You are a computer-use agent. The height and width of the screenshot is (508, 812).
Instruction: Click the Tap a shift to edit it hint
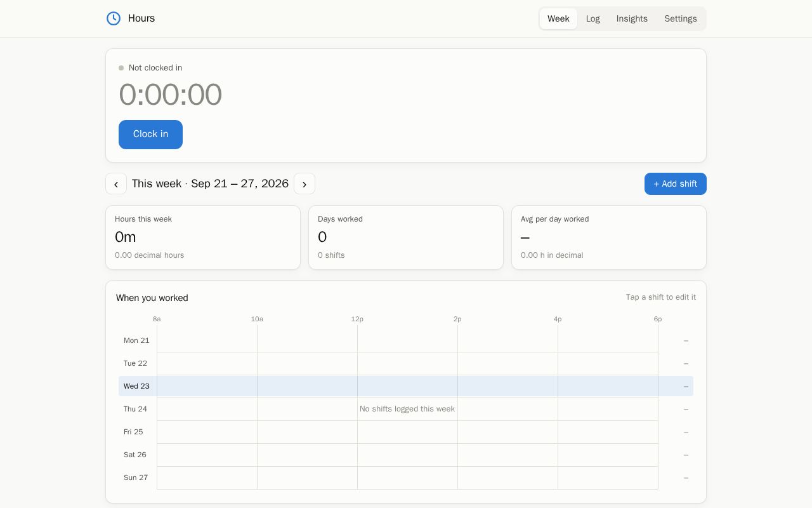661,297
